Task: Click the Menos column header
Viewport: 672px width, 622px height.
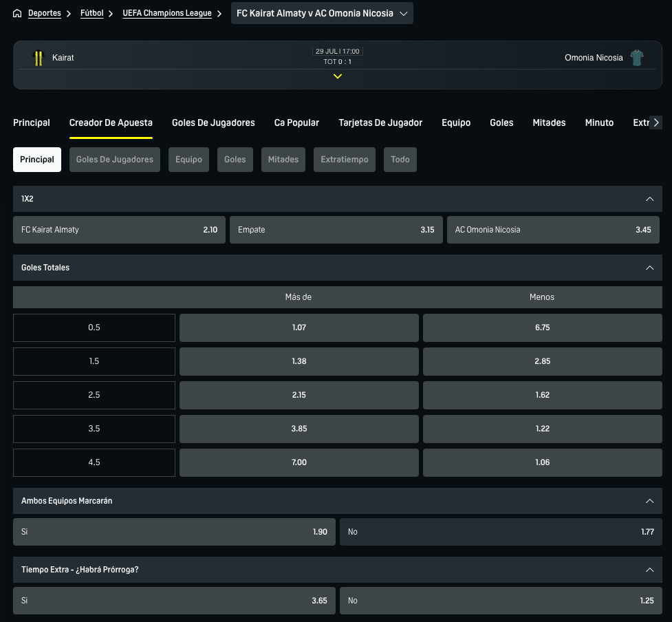Action: tap(542, 297)
